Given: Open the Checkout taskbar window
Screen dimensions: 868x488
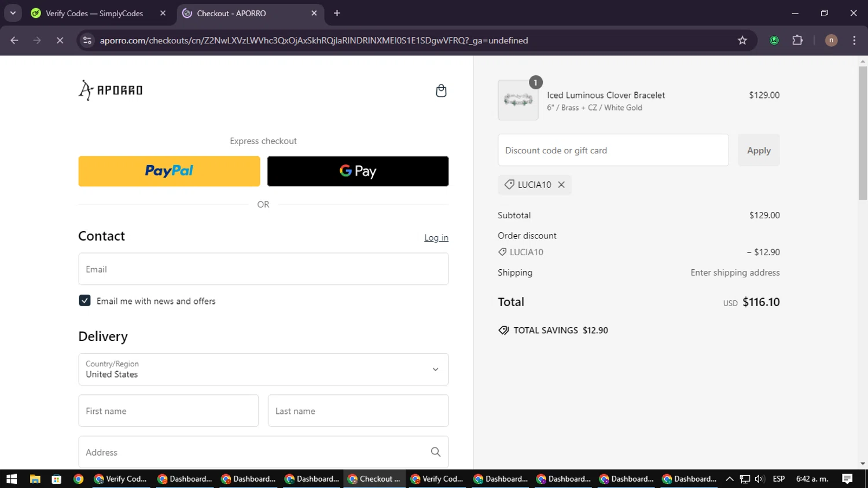Looking at the screenshot, I should 375,479.
